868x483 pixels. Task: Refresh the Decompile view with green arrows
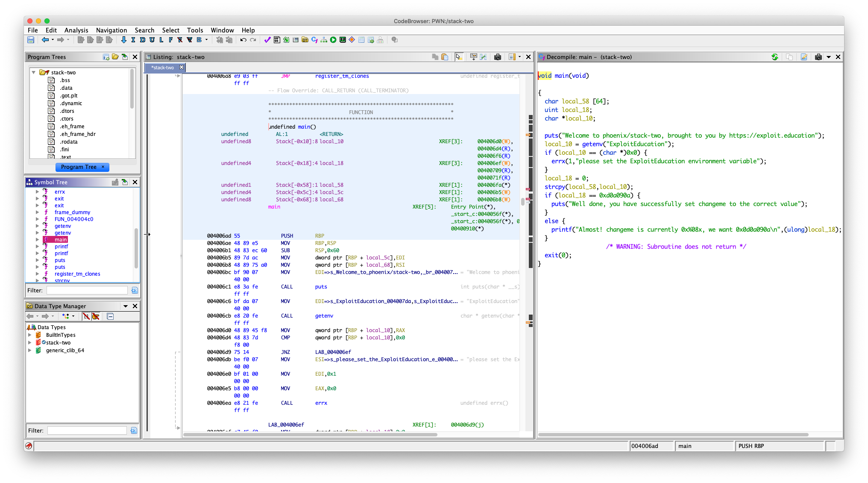774,57
